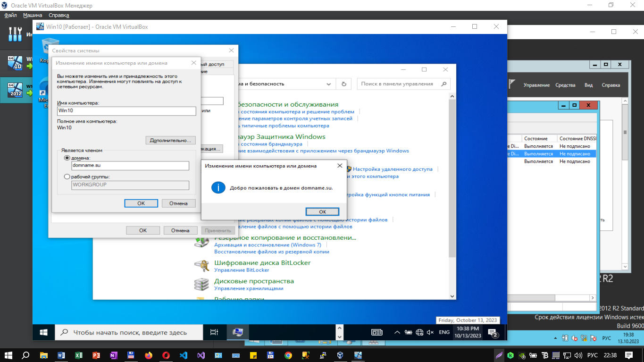Click System Properties icon on guest taskbar

click(237, 332)
